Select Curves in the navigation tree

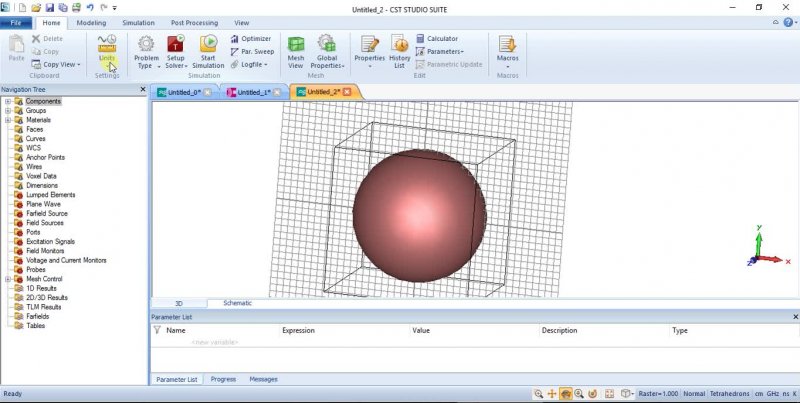[36, 139]
